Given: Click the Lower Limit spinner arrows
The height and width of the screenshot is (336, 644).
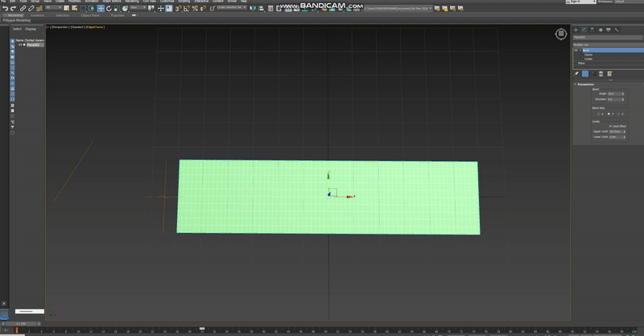Looking at the screenshot, I should click(x=625, y=137).
